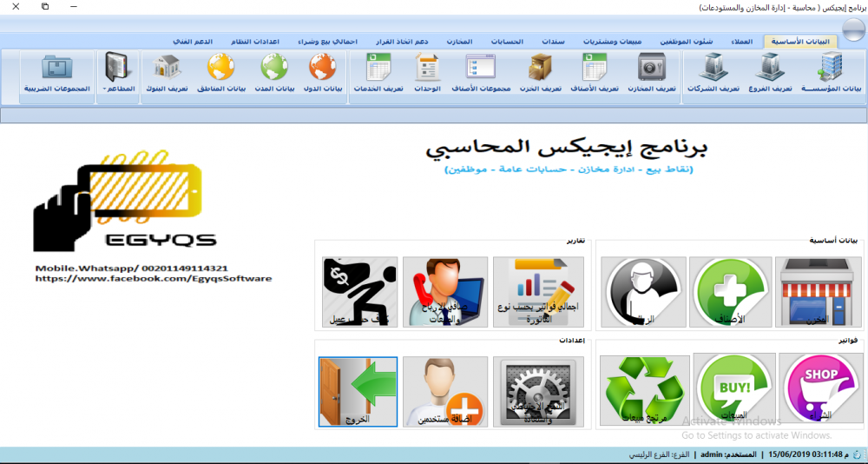Open the المجموعات الضريبية folder icon
The image size is (868, 464).
[57, 73]
